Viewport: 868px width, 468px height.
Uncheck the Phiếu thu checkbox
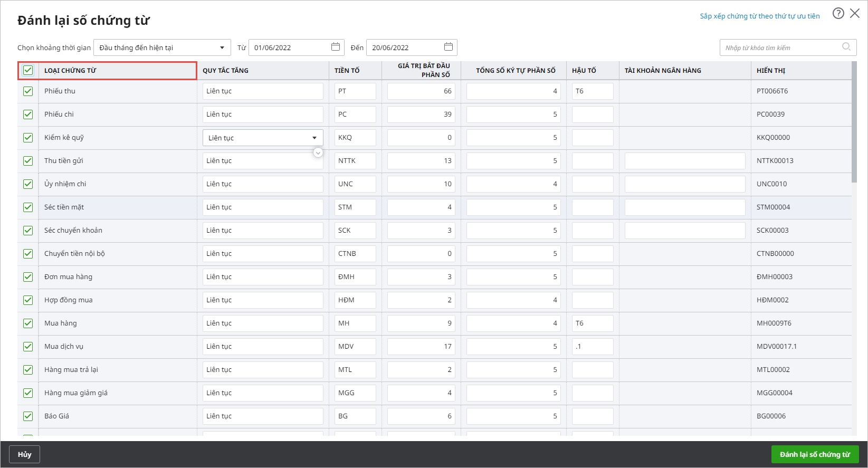pyautogui.click(x=28, y=91)
